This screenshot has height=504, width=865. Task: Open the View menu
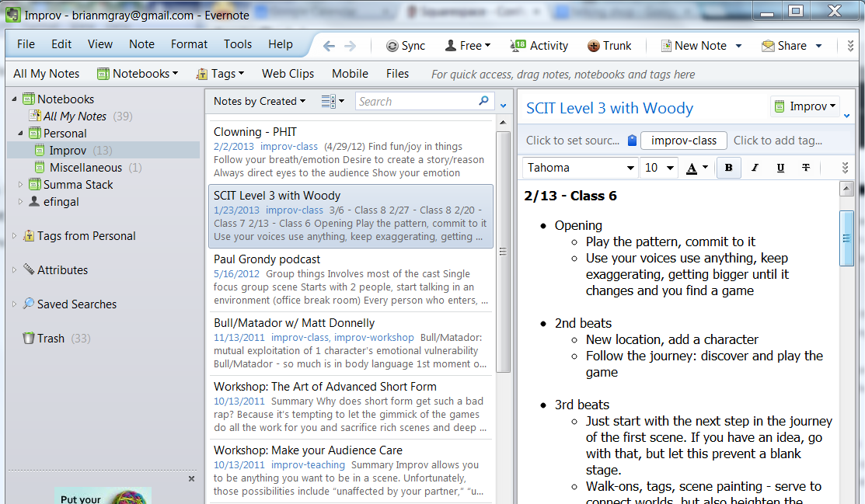pyautogui.click(x=99, y=44)
